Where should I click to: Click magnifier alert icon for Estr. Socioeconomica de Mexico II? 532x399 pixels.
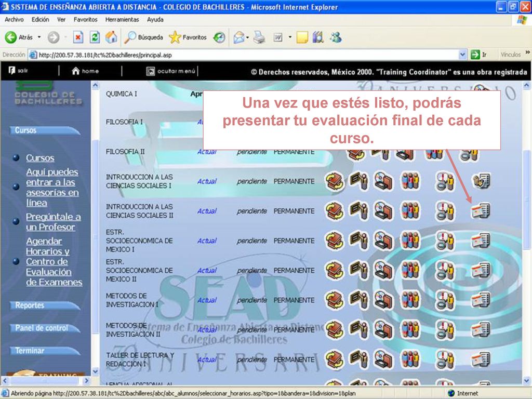coord(445,270)
